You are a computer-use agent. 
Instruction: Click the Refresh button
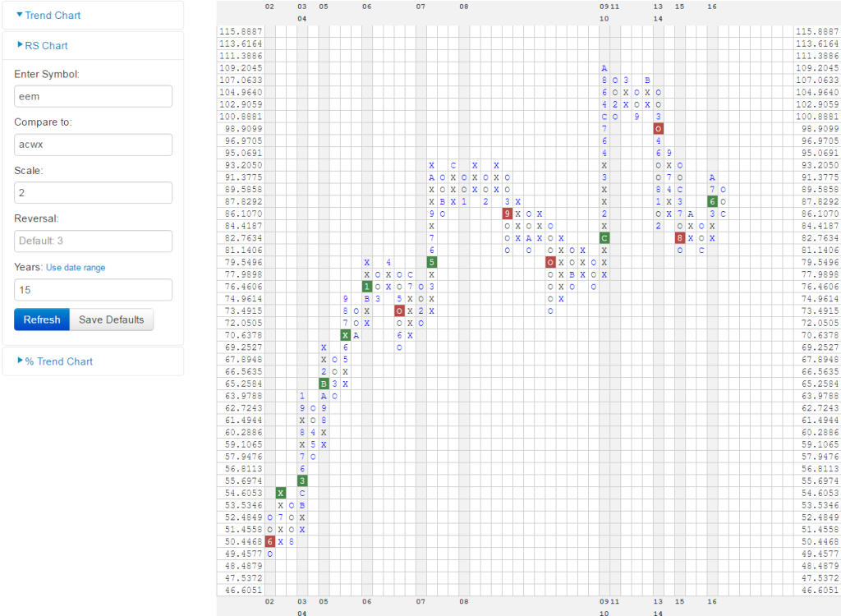41,319
